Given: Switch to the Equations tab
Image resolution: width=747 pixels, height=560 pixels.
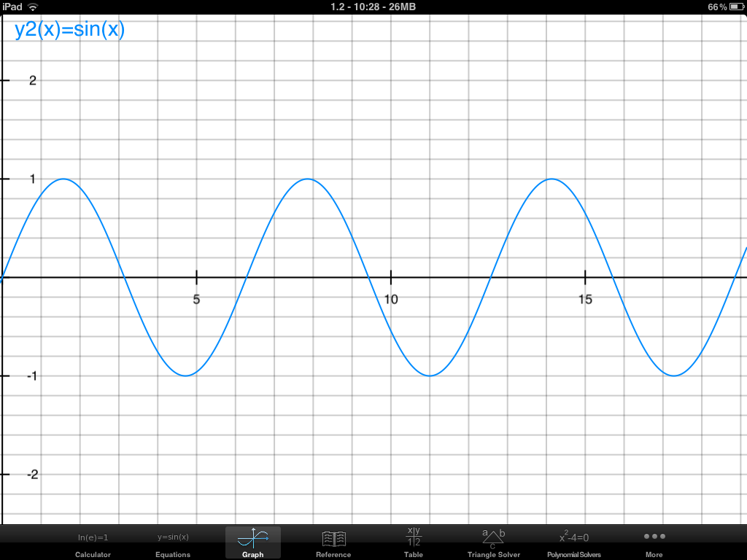Looking at the screenshot, I should (173, 538).
